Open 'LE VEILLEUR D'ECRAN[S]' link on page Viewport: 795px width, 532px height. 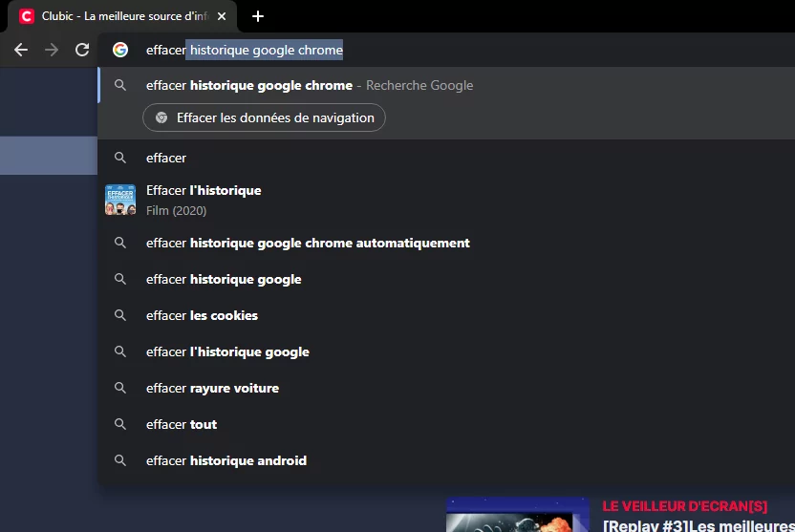[684, 506]
